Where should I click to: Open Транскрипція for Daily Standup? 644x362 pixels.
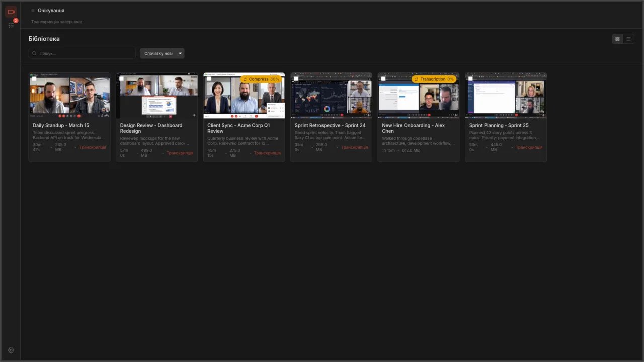pos(93,147)
